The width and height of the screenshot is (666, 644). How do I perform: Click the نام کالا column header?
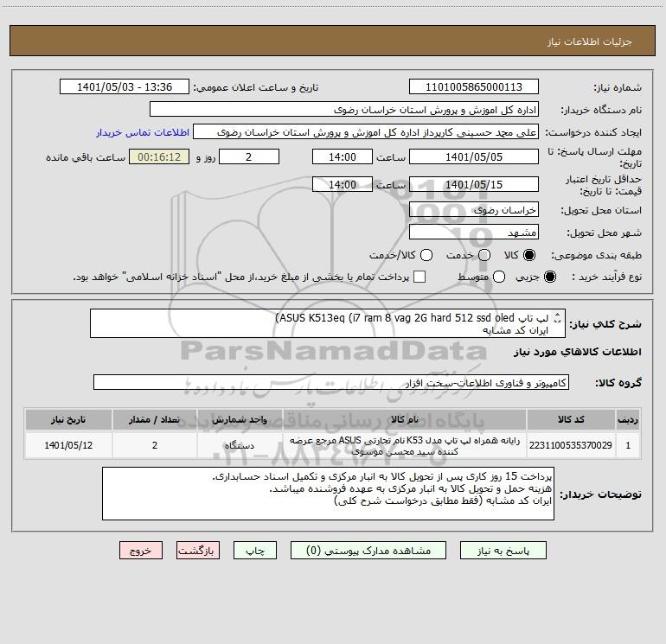405,419
